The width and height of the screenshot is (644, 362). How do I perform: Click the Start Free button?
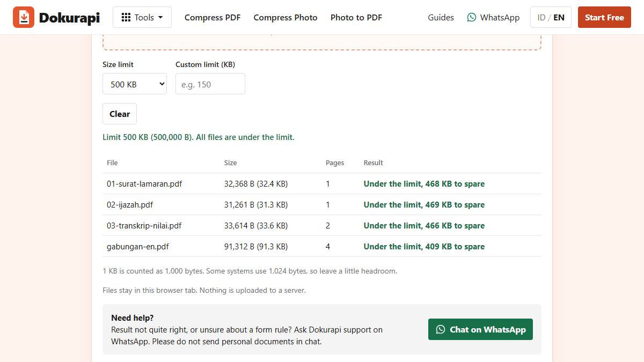coord(604,17)
